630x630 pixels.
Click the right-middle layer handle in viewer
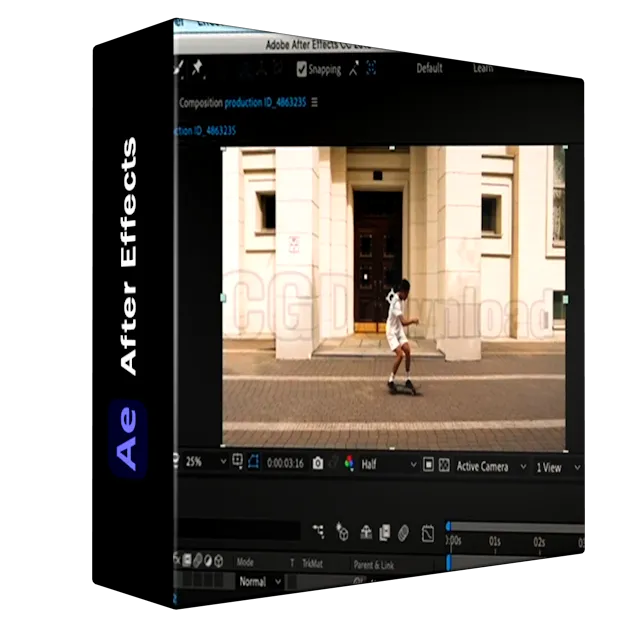[565, 299]
